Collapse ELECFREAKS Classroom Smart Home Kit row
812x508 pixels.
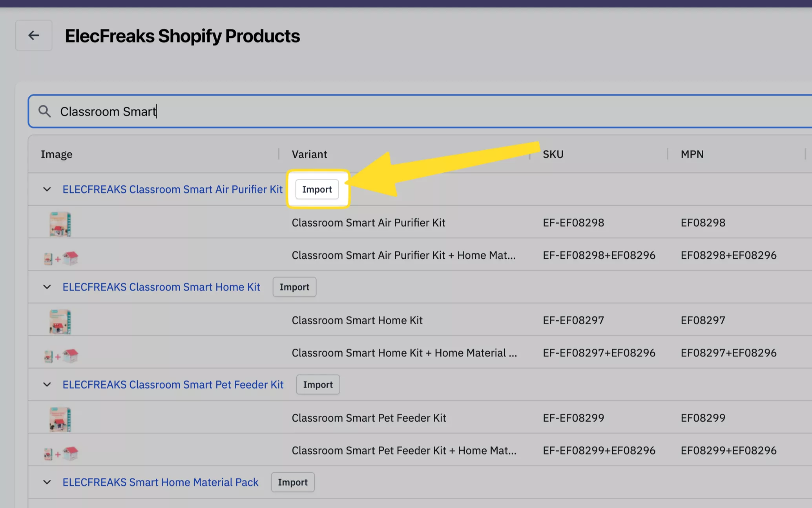click(x=47, y=287)
